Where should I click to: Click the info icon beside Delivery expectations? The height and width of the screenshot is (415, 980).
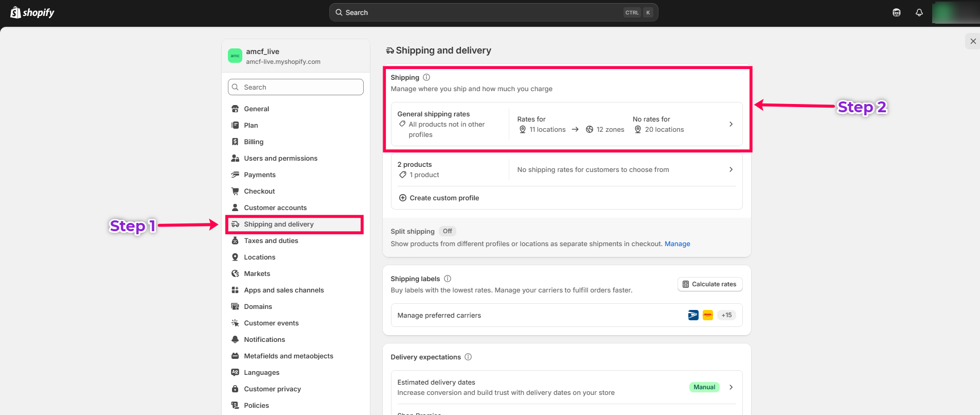[468, 357]
